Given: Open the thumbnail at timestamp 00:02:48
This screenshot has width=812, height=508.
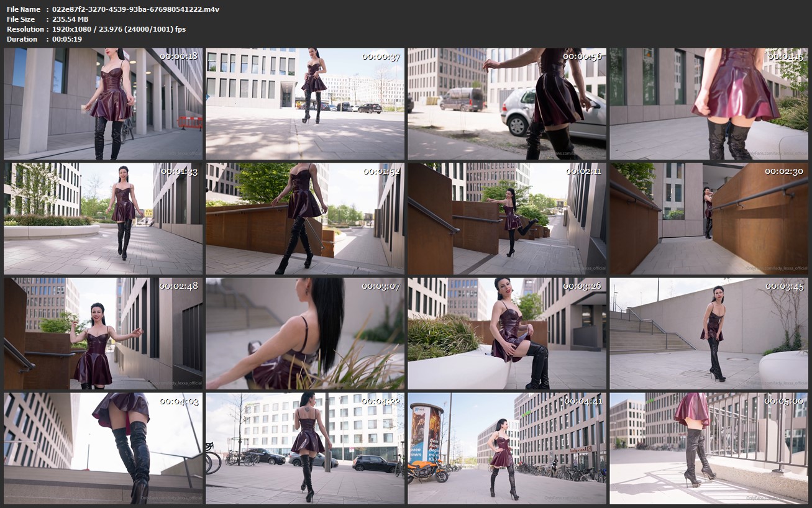Looking at the screenshot, I should click(x=103, y=333).
